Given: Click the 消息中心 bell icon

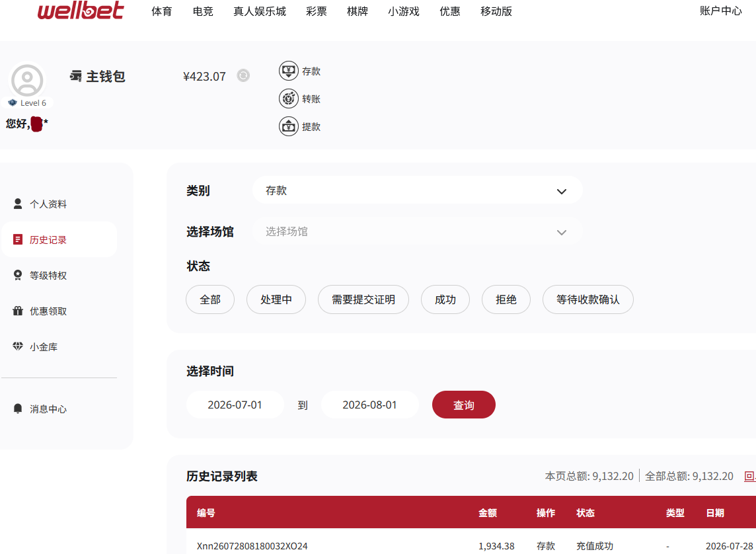Looking at the screenshot, I should point(18,409).
